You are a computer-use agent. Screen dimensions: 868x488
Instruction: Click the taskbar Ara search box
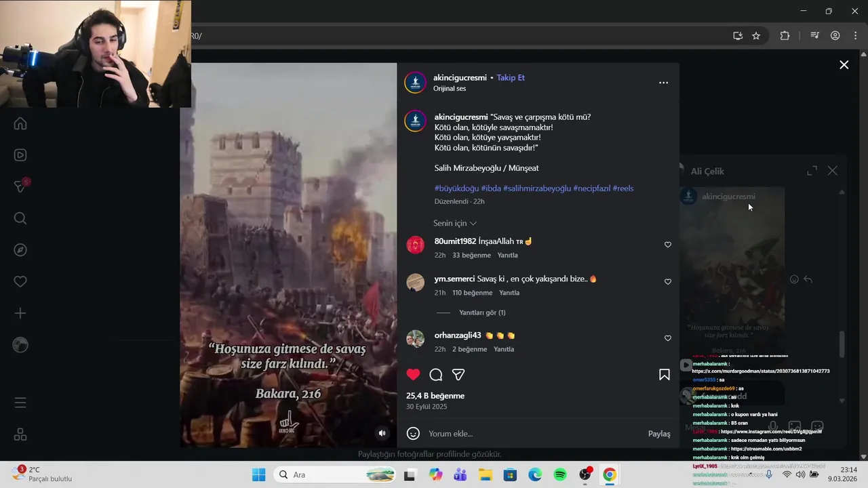tap(336, 474)
